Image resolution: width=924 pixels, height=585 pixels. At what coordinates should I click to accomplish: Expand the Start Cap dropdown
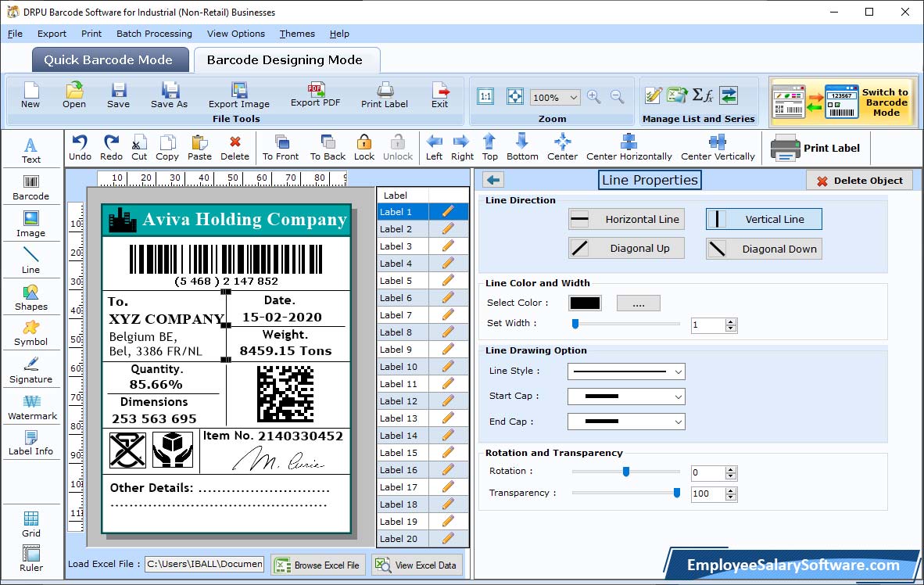[679, 397]
